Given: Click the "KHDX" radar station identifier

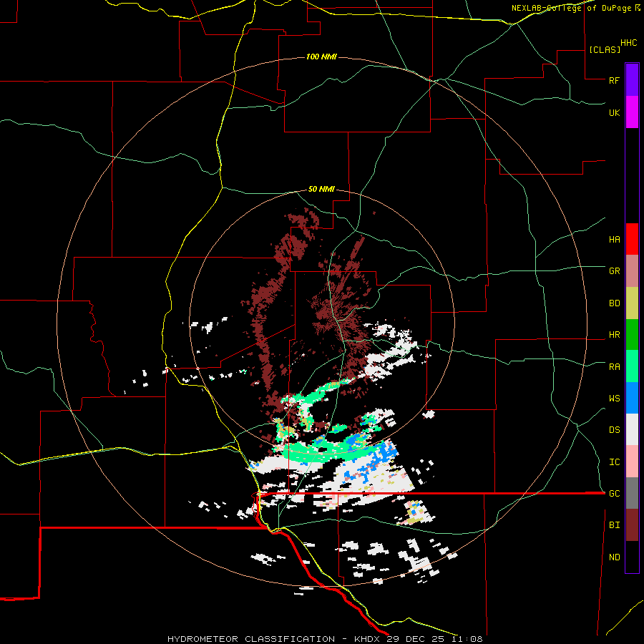Looking at the screenshot, I should click(369, 639).
